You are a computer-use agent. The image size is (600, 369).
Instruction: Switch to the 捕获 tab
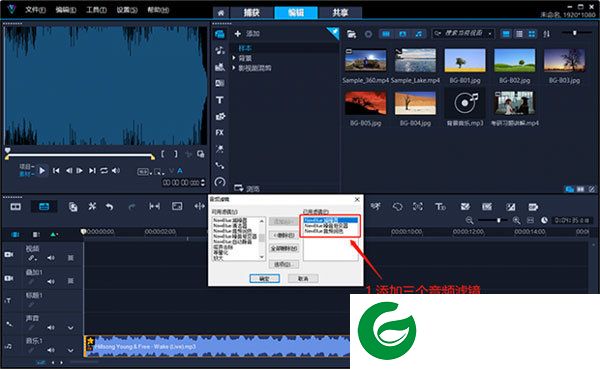(x=252, y=13)
